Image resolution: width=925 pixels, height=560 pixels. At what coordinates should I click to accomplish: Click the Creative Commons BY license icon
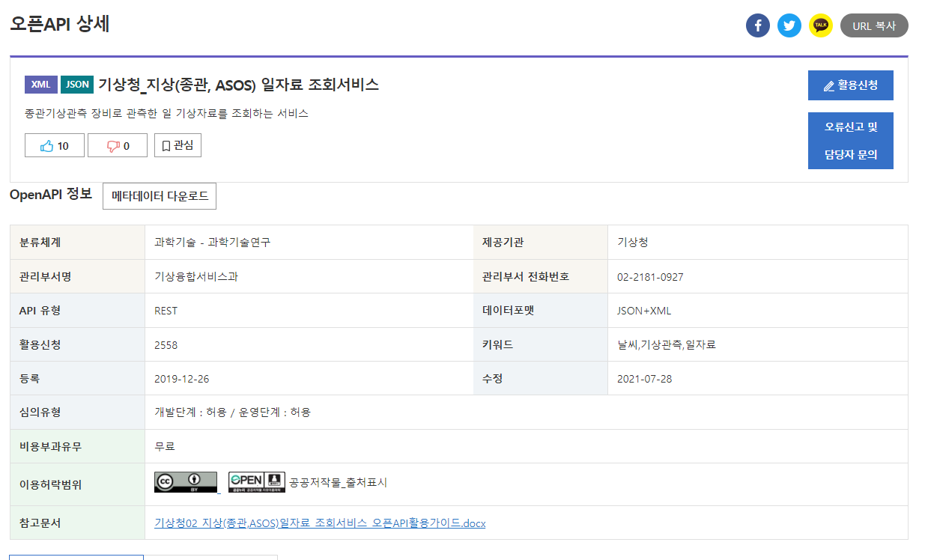(186, 482)
